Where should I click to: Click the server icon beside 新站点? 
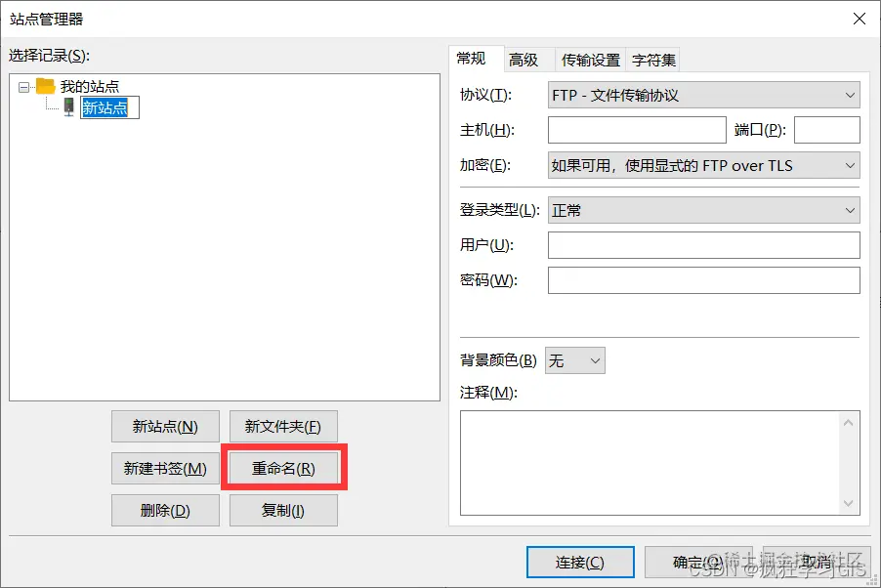pos(68,106)
